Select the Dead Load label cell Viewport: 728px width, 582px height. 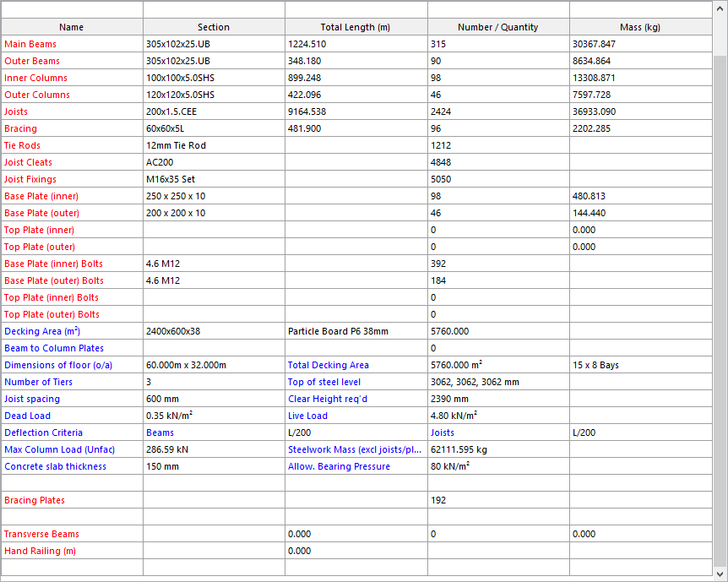coord(72,416)
